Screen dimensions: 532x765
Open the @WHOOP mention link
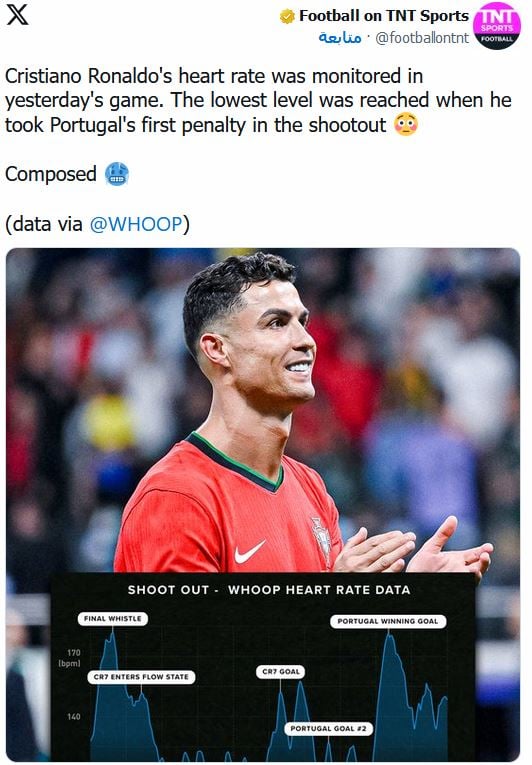point(136,224)
